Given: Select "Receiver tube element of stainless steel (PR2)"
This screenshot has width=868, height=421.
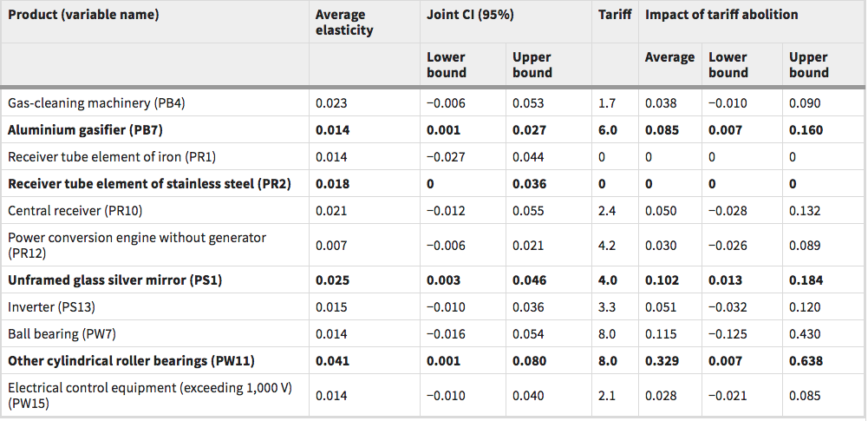Looking at the screenshot, I should tap(149, 184).
